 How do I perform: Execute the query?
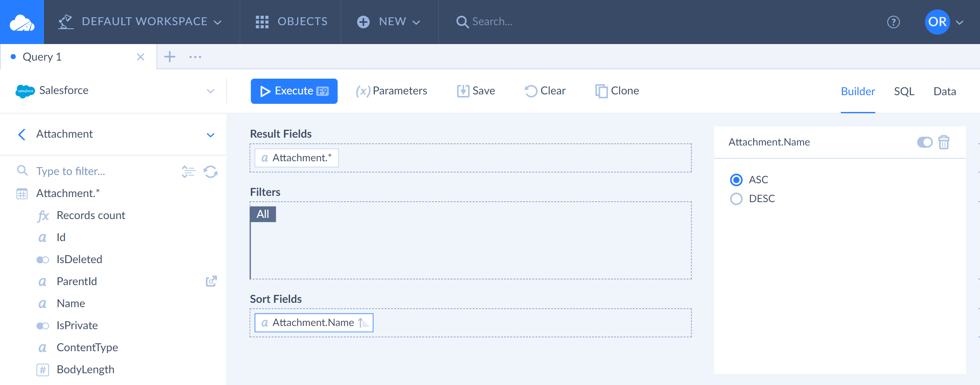[x=294, y=91]
